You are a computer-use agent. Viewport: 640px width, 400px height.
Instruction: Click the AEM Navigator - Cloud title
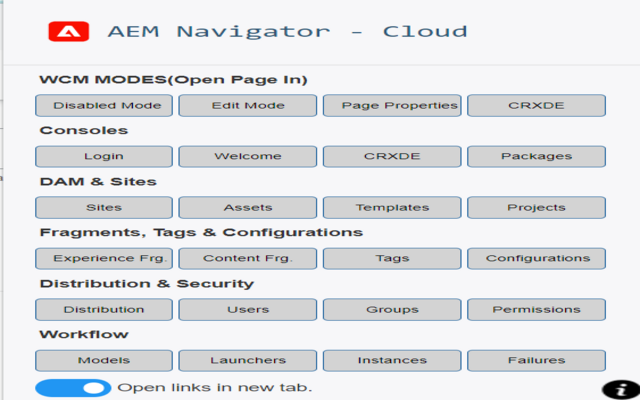click(x=288, y=32)
